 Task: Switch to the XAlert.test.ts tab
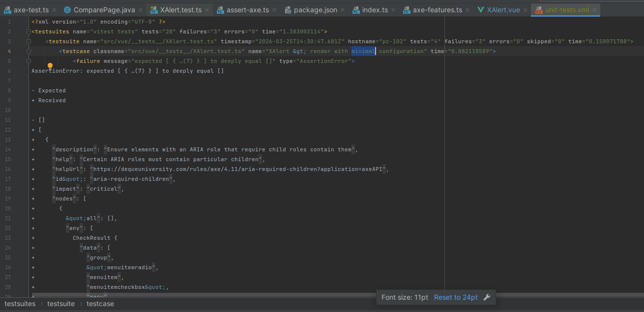tap(180, 10)
